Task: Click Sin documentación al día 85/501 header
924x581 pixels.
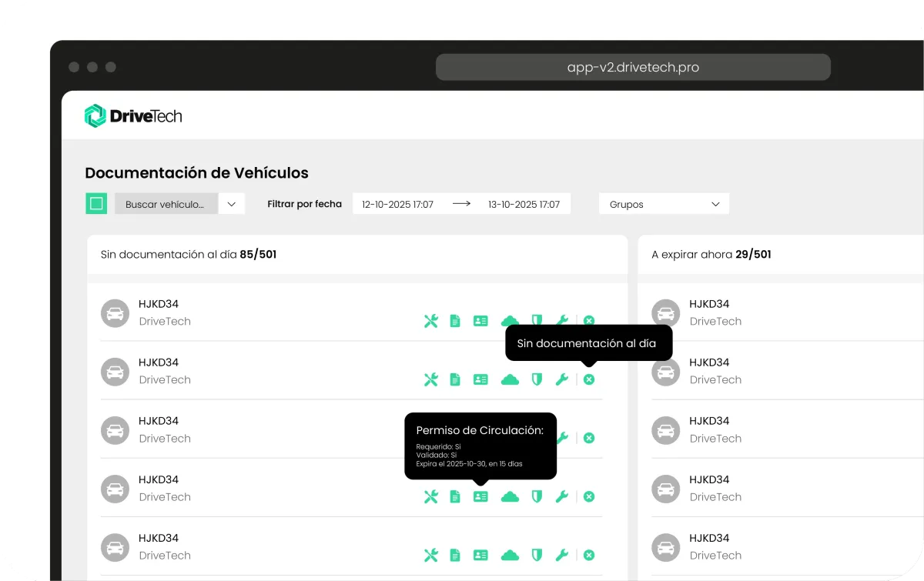Action: click(189, 254)
